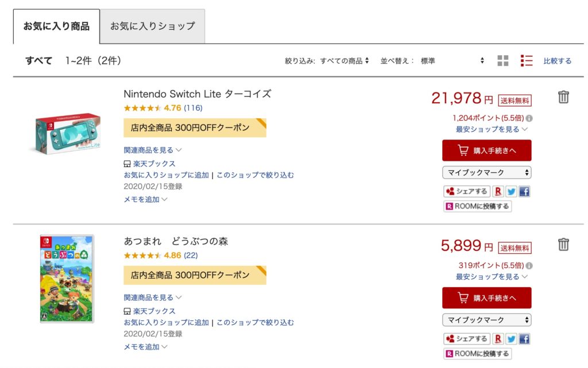Viewport: 588px width, 368px height.
Task: Click trash icon for あつまれ どうぶつの森
Action: point(563,245)
